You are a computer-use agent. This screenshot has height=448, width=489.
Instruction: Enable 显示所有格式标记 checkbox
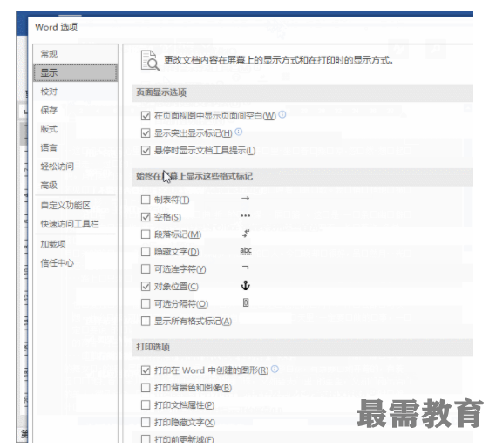point(146,321)
